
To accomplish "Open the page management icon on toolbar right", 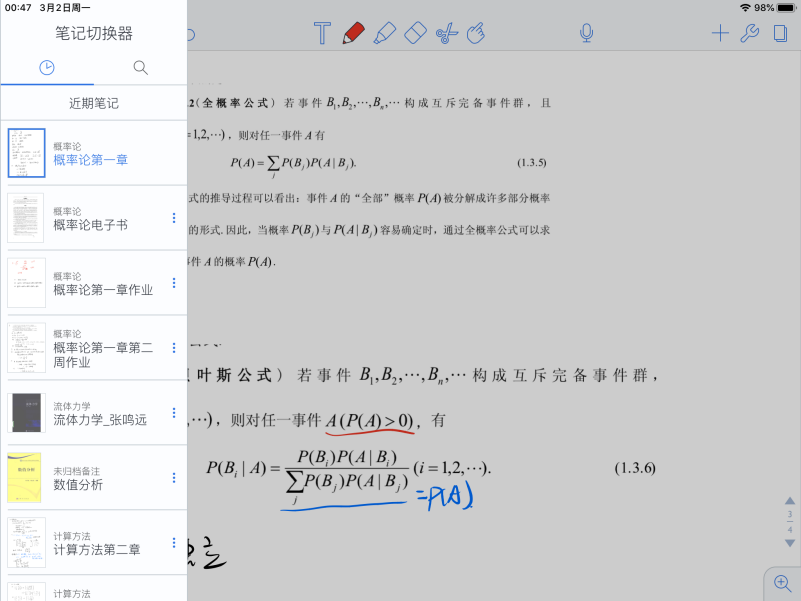I will pos(782,33).
